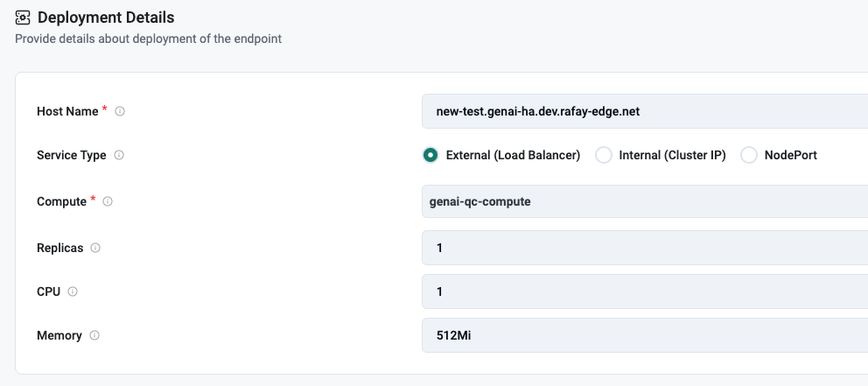Image resolution: width=868 pixels, height=386 pixels.
Task: Click the Replicas value field
Action: pyautogui.click(x=644, y=248)
